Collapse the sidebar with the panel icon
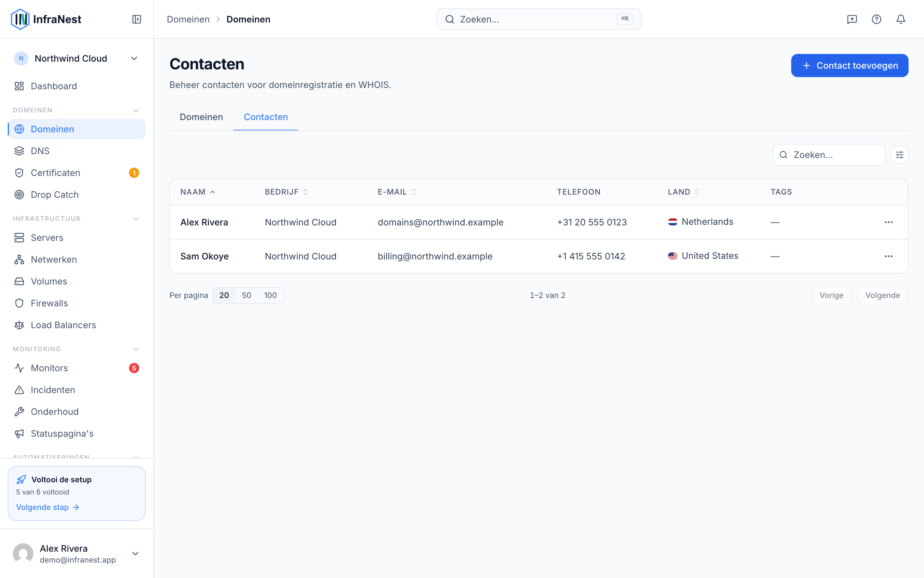This screenshot has width=924, height=578. [137, 19]
